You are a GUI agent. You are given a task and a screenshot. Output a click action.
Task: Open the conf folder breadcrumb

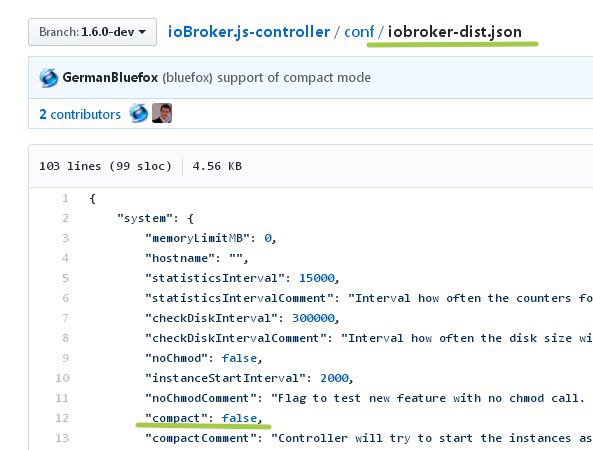(359, 32)
